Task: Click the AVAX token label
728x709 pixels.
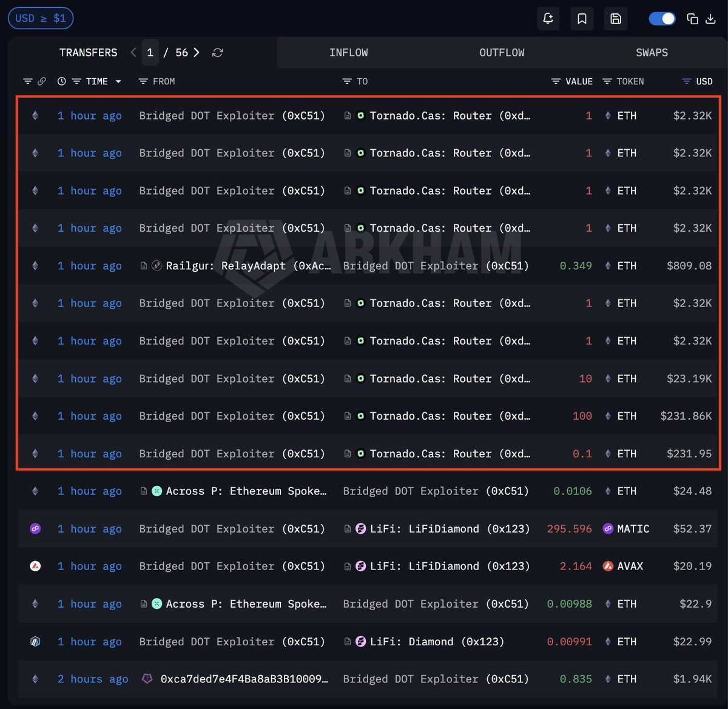Action: click(630, 566)
